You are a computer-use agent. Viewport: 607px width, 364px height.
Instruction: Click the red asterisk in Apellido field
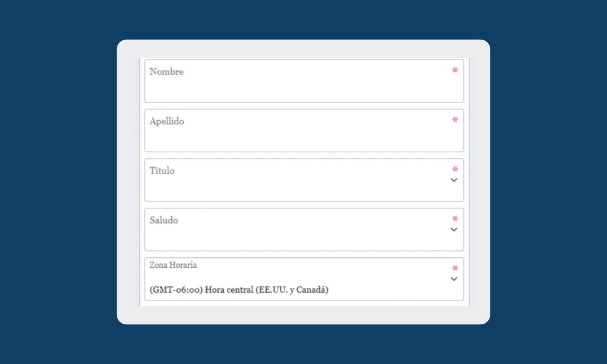tap(455, 120)
